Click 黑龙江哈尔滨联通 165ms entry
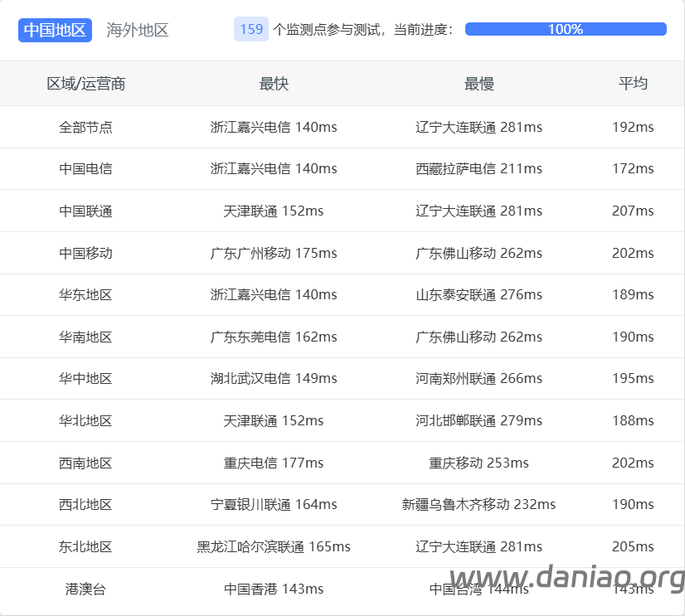Screen dimensions: 685x616 274,546
